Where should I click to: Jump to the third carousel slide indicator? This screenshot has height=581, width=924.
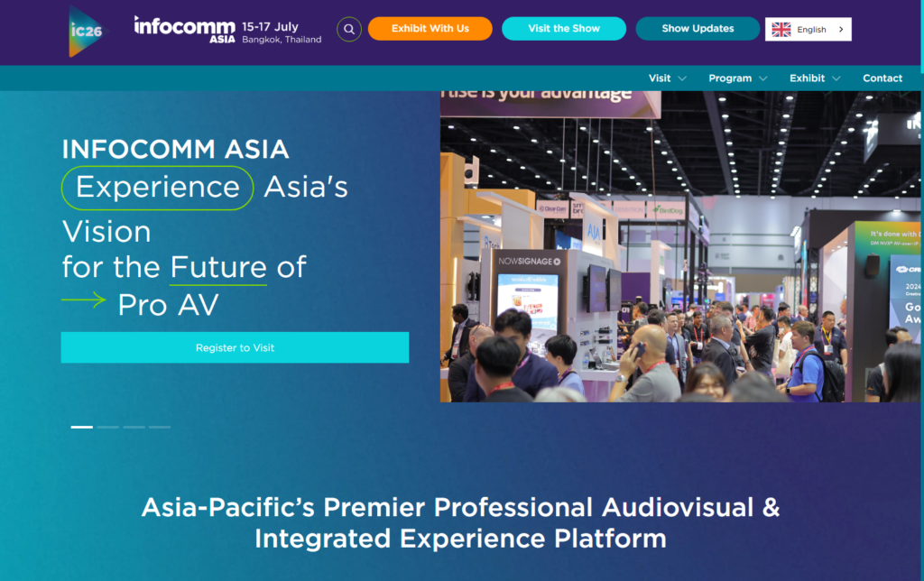click(x=134, y=427)
